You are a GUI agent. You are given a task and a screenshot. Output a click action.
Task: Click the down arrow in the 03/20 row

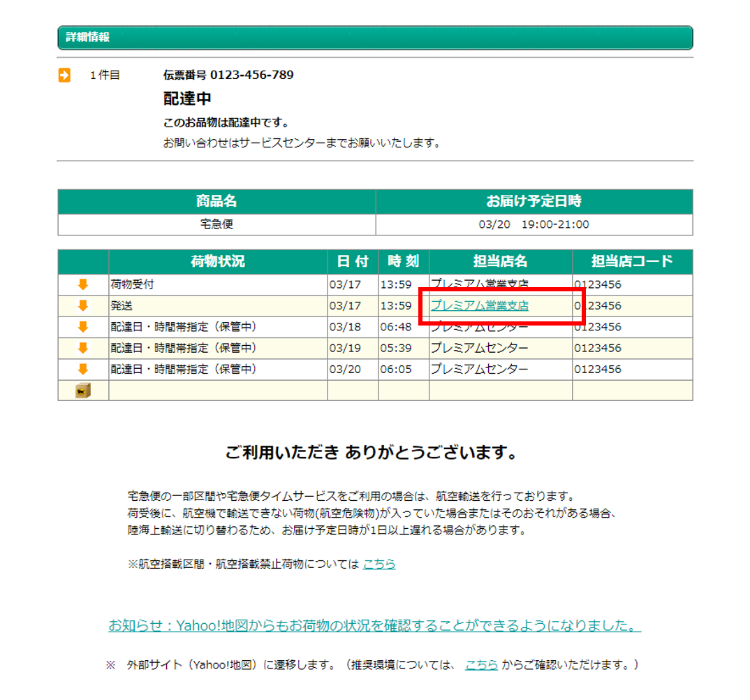pos(83,369)
